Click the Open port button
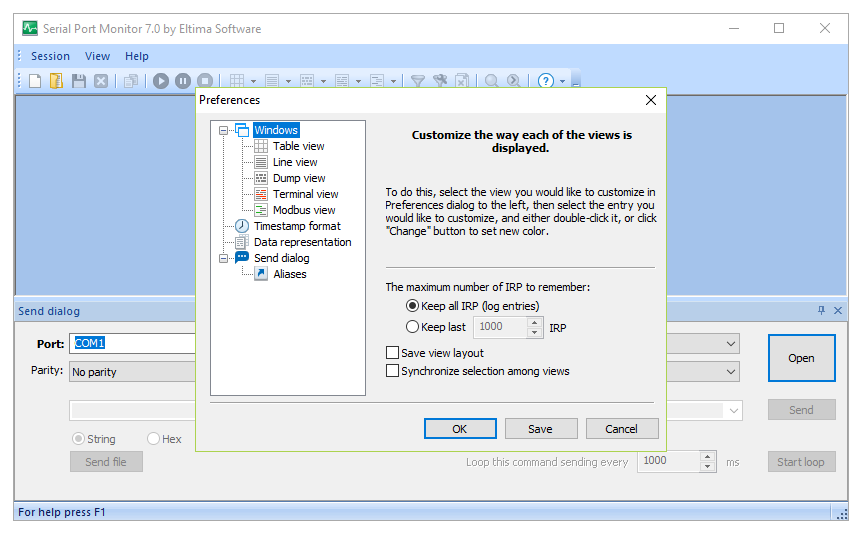 point(801,358)
